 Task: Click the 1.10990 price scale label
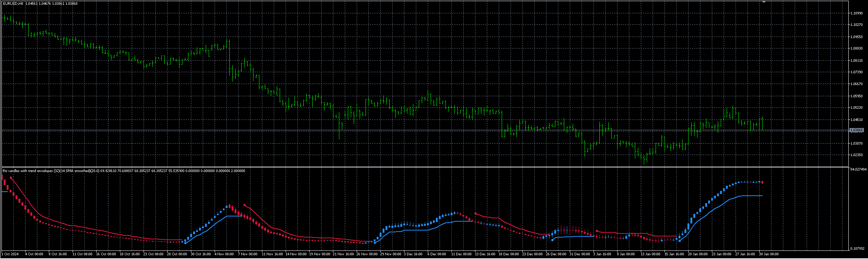(857, 13)
